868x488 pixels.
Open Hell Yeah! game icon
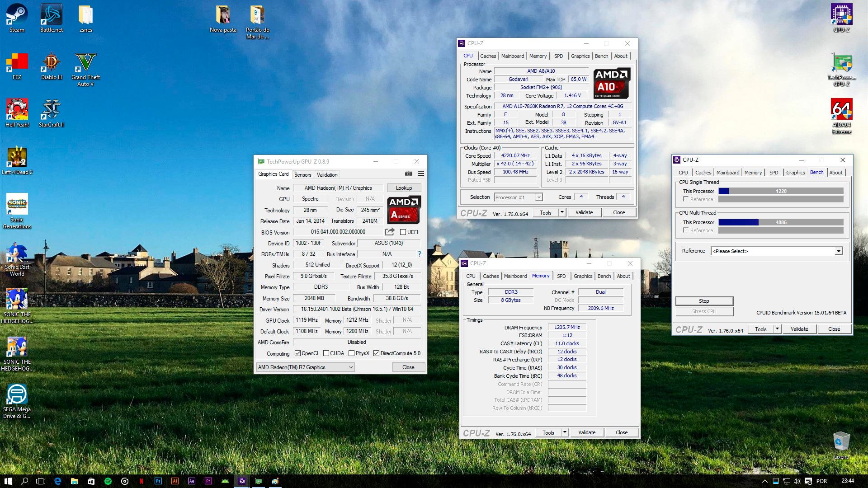[x=17, y=113]
